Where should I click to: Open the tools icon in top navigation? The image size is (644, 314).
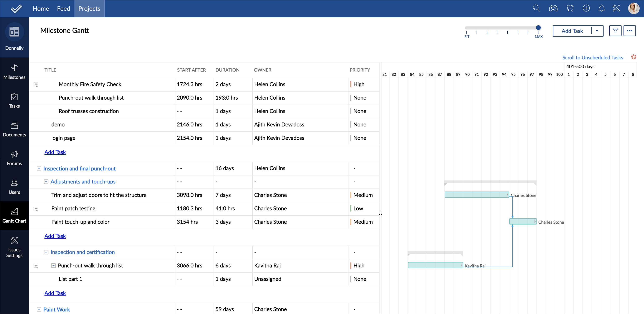tap(616, 8)
